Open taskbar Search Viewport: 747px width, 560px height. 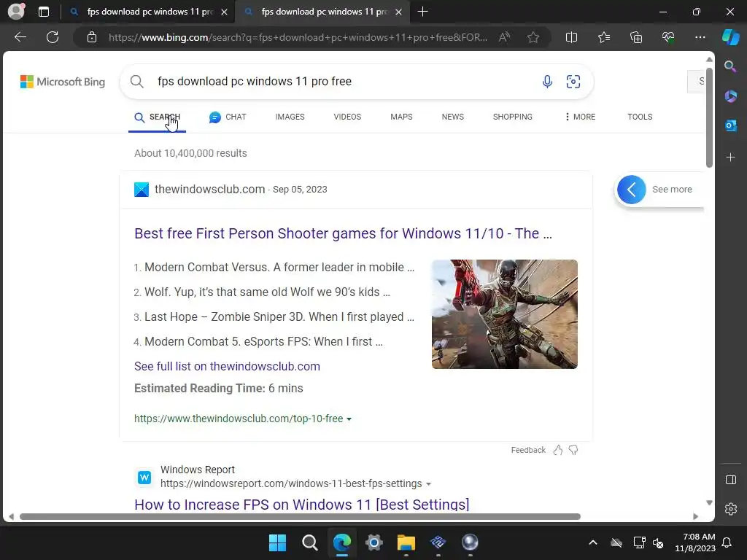click(x=309, y=542)
